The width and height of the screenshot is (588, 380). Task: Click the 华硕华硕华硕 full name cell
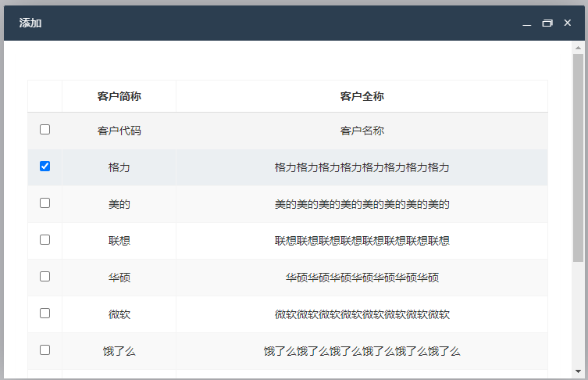click(x=362, y=278)
